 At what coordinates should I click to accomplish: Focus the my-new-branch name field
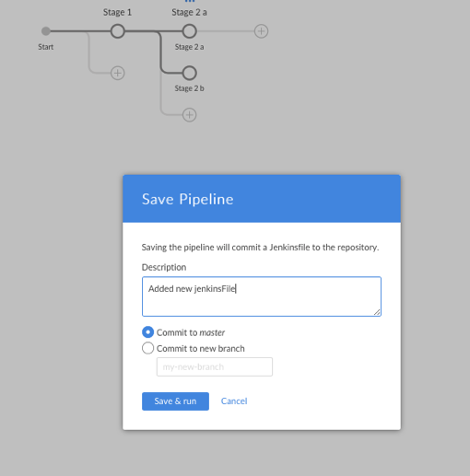[x=215, y=366]
